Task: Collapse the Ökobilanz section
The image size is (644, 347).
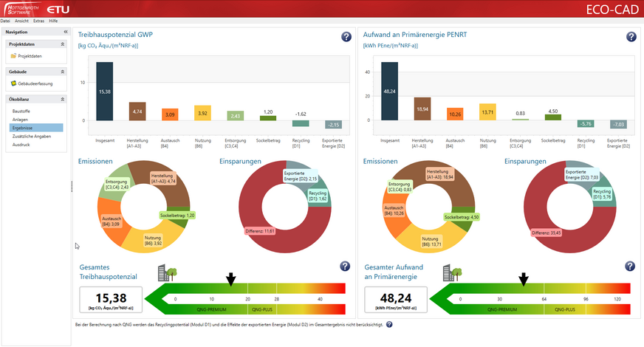Action: pos(63,98)
